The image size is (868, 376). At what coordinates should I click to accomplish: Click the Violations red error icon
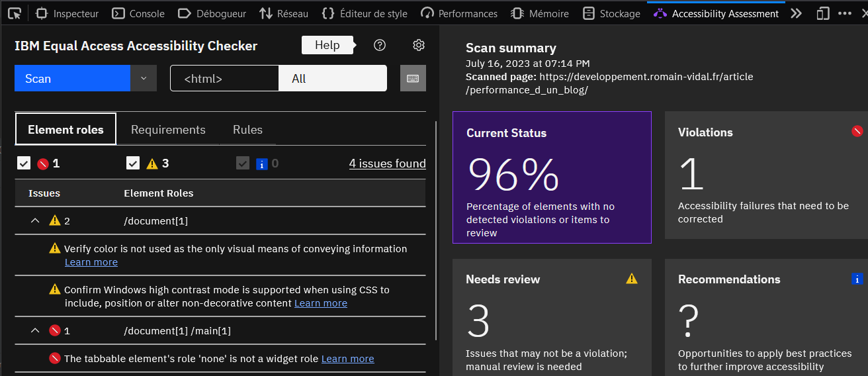pyautogui.click(x=857, y=131)
